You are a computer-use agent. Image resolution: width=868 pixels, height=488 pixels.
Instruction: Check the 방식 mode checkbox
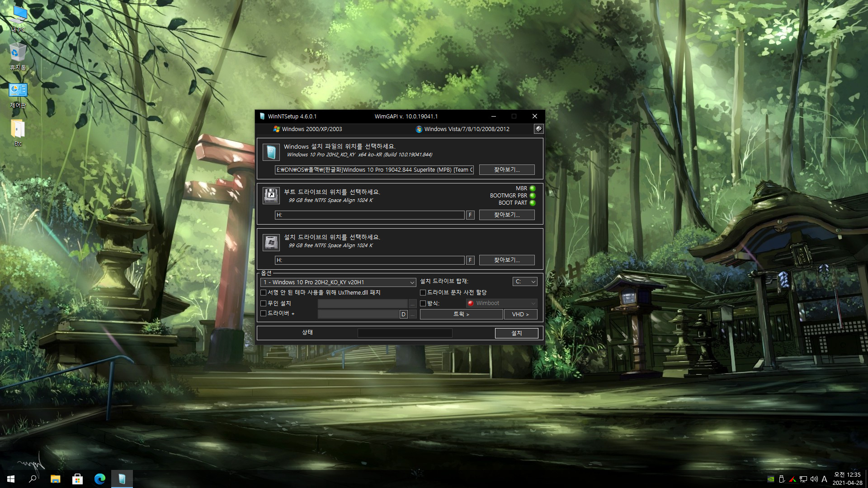click(423, 304)
